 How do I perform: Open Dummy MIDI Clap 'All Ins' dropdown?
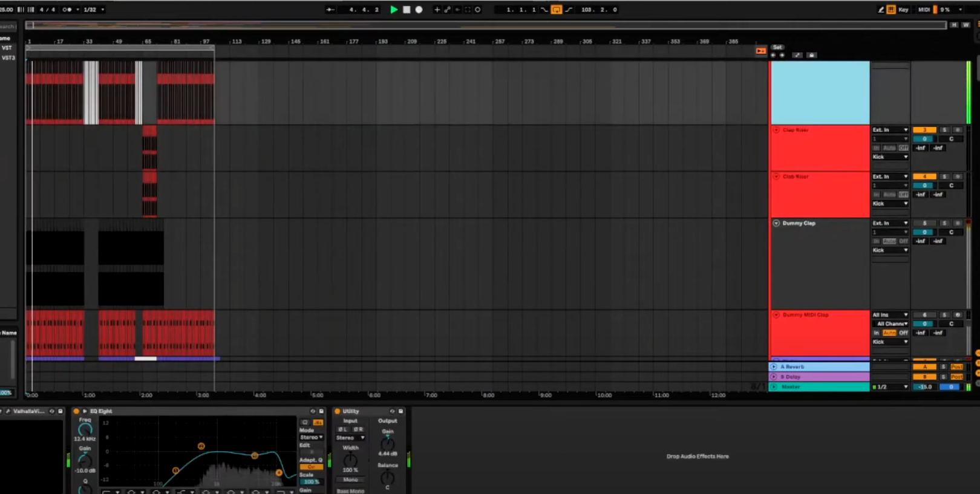click(x=889, y=315)
